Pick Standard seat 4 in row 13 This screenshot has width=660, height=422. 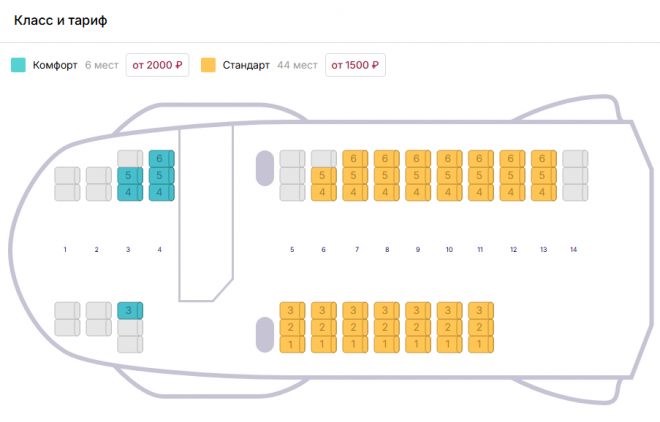[544, 192]
